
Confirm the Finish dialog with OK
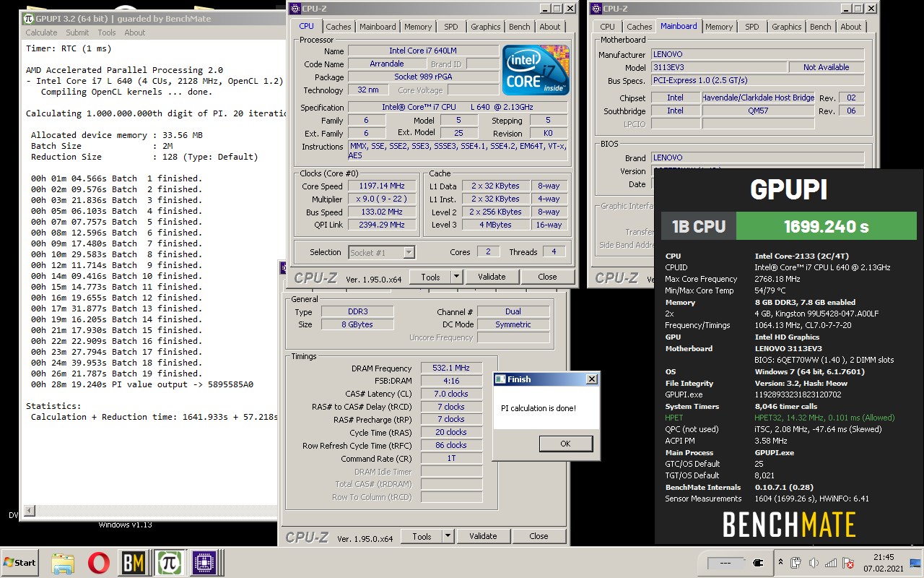(x=565, y=444)
